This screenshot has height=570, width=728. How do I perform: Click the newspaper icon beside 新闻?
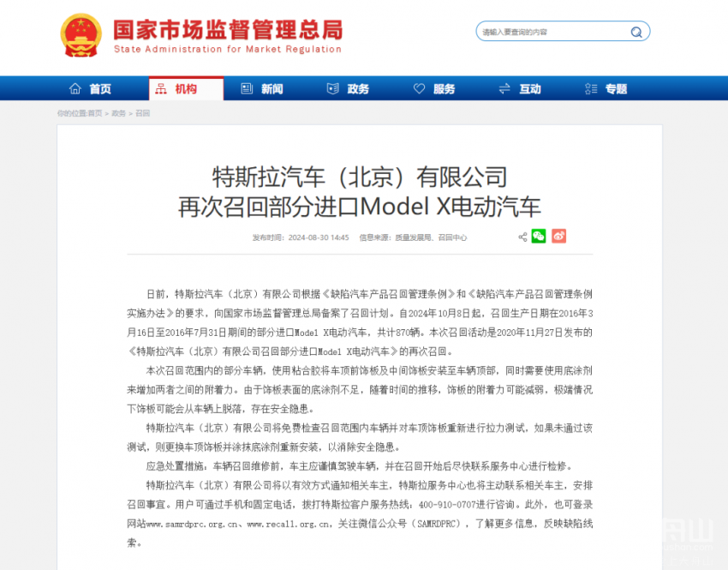[247, 88]
